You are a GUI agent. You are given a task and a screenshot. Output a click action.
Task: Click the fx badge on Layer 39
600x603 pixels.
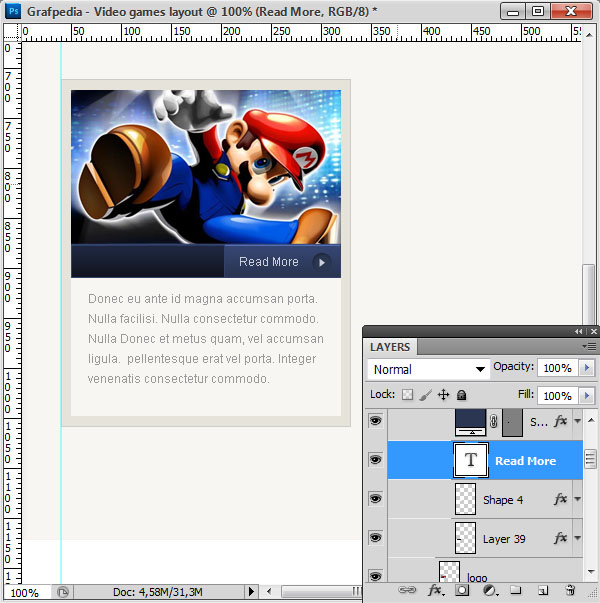click(560, 538)
